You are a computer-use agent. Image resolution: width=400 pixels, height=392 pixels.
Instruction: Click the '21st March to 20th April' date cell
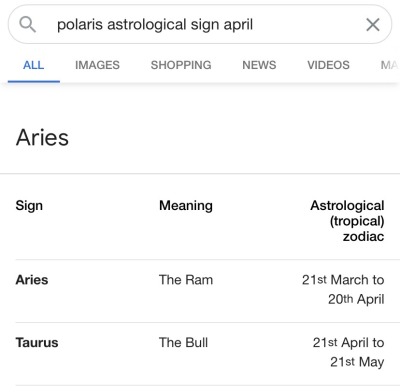tap(343, 289)
